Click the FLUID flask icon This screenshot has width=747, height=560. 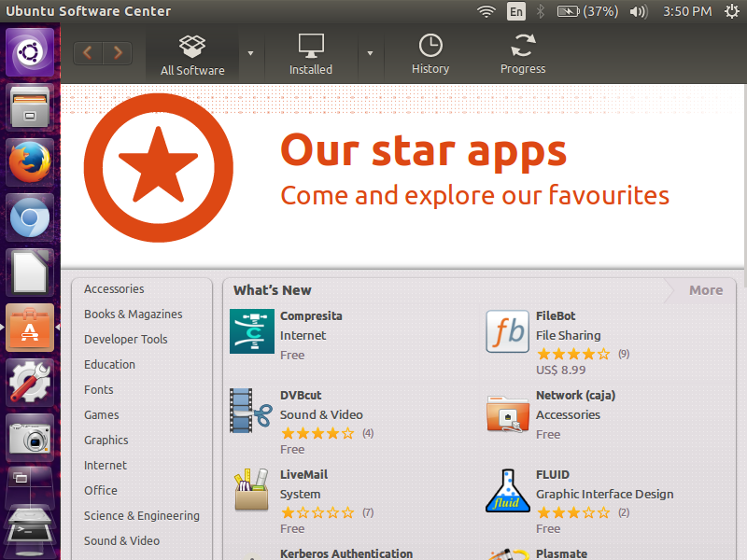pos(507,491)
